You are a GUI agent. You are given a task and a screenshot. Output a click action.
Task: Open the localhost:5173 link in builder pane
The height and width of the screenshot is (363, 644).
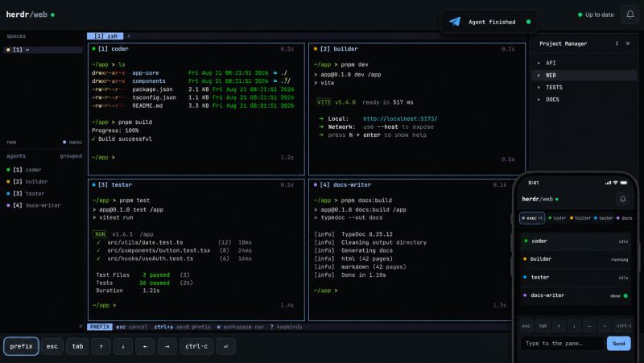[x=400, y=118]
